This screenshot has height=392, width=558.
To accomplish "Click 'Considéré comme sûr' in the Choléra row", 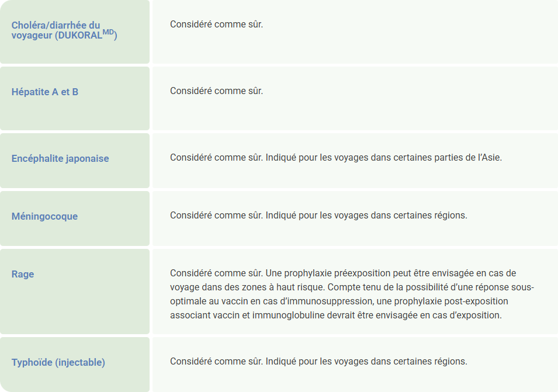I will [216, 25].
